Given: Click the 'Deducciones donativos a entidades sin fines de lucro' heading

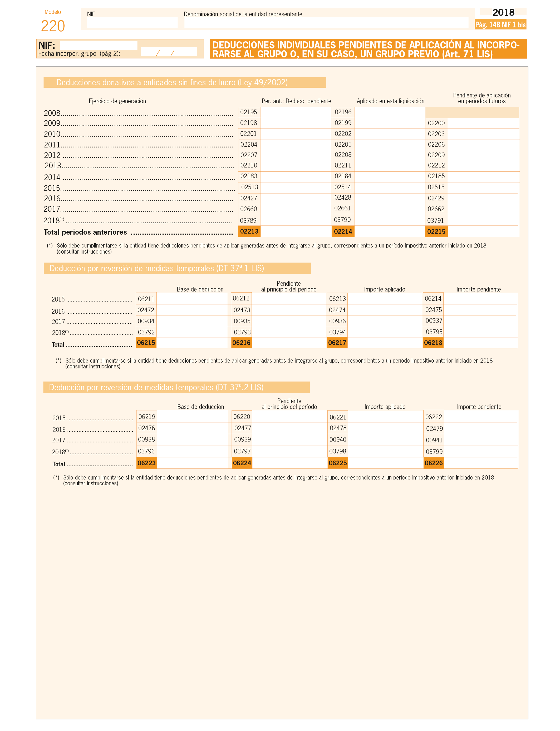Looking at the screenshot, I should point(185,82).
